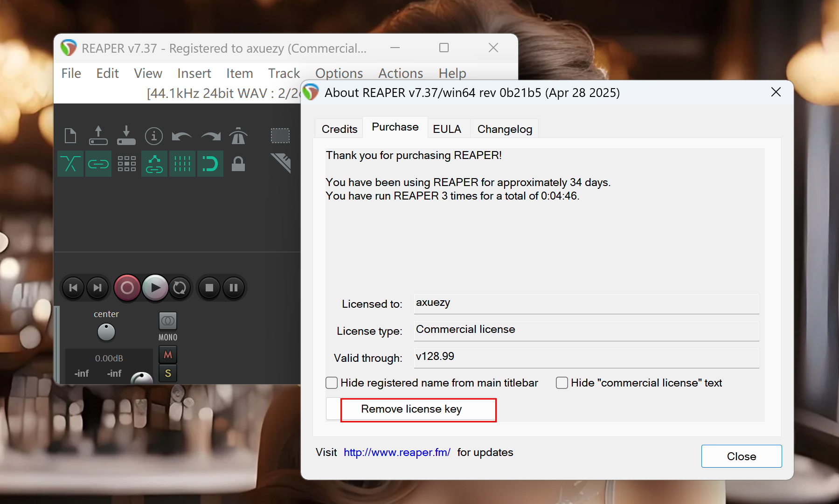This screenshot has width=839, height=504.
Task: Toggle the item grouping link icon
Action: [x=98, y=164]
